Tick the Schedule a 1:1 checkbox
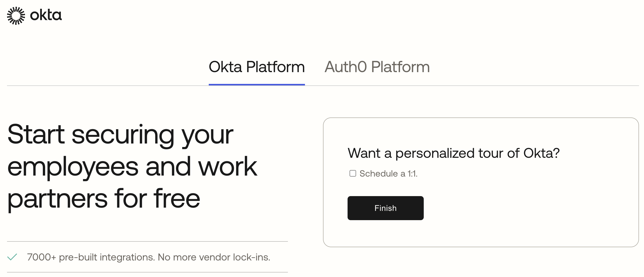 pyautogui.click(x=353, y=173)
